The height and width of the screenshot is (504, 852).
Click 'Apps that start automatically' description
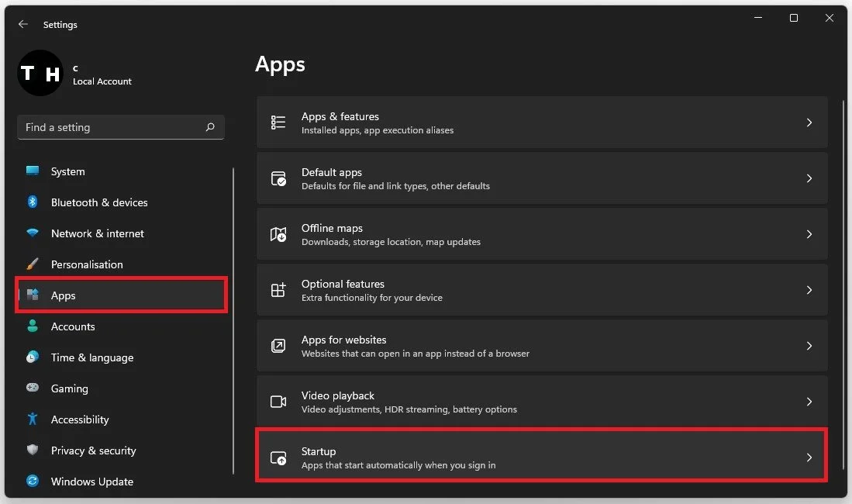(x=398, y=465)
